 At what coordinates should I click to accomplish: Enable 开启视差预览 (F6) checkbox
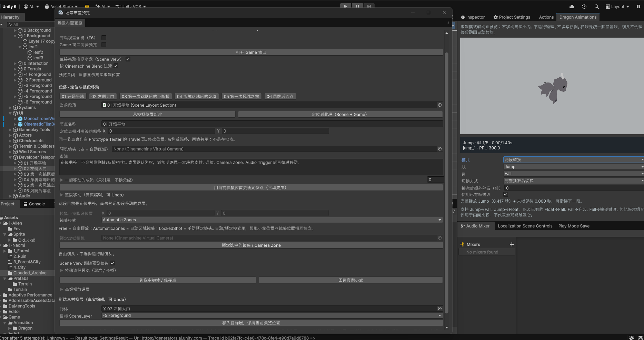pyautogui.click(x=104, y=38)
